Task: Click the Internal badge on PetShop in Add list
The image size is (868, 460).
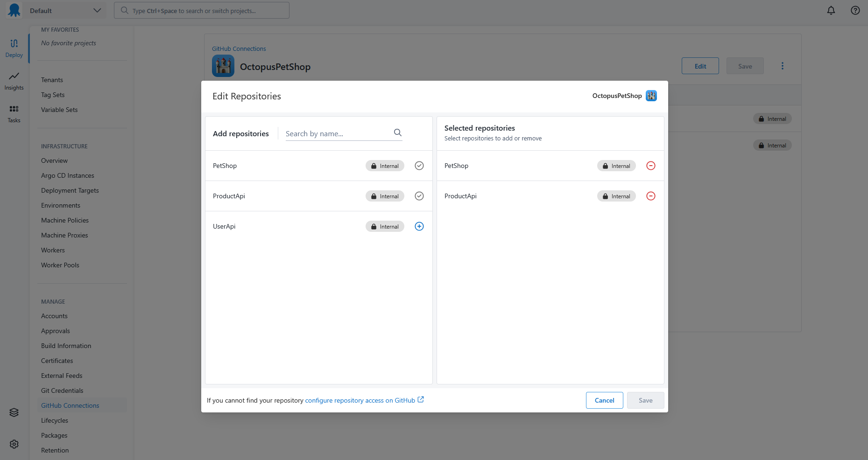Action: tap(385, 166)
